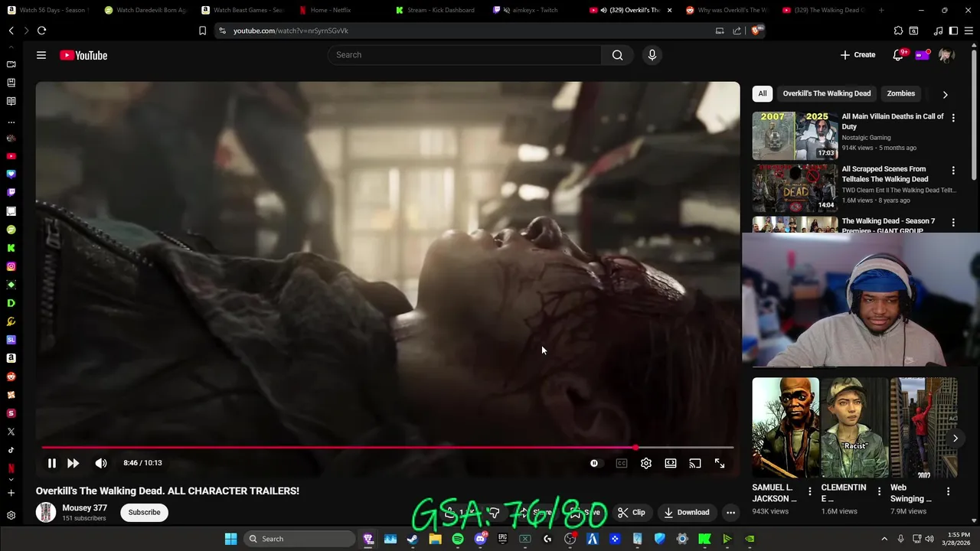Toggle closed captions CC button
980x551 pixels.
(622, 463)
